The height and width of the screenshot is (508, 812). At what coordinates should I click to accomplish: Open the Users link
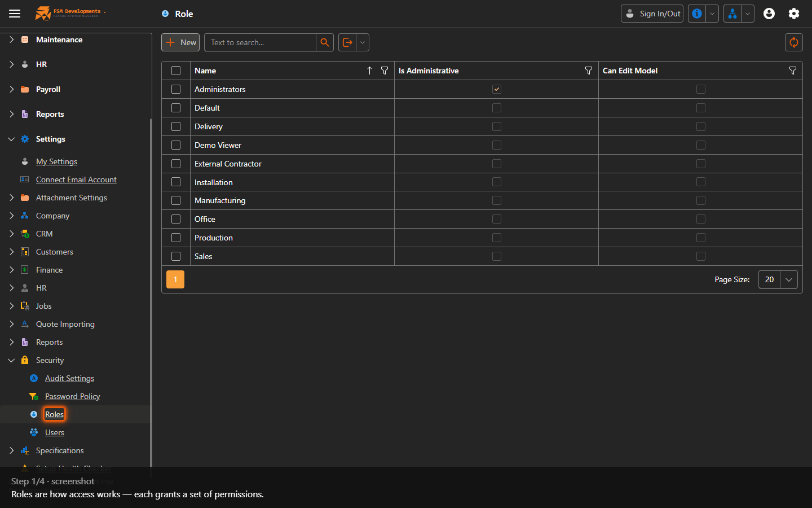point(55,432)
